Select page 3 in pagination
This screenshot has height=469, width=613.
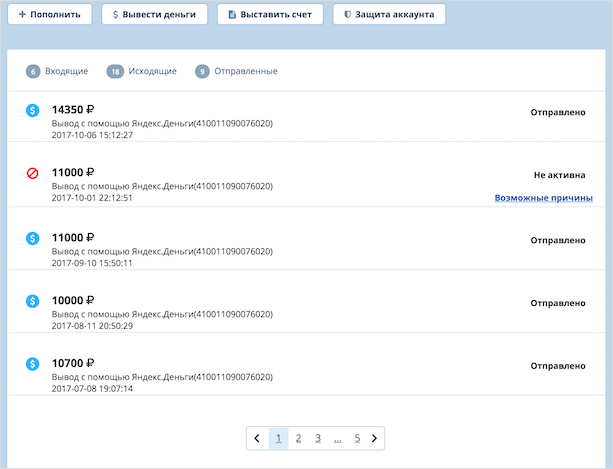317,438
